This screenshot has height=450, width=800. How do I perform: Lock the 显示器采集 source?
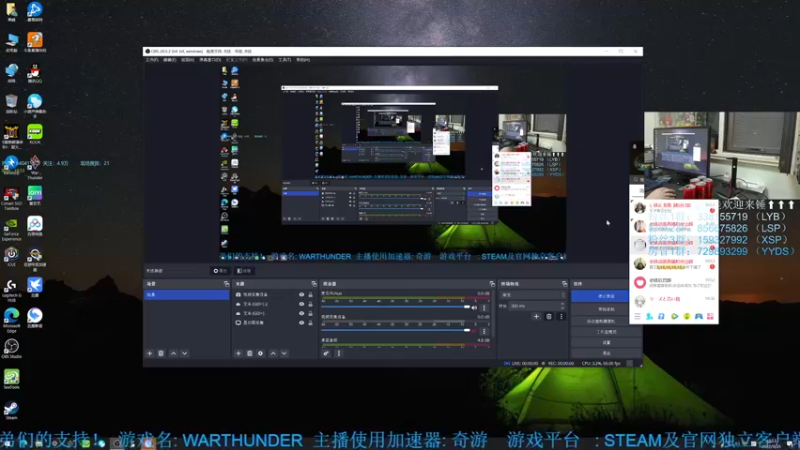[310, 322]
